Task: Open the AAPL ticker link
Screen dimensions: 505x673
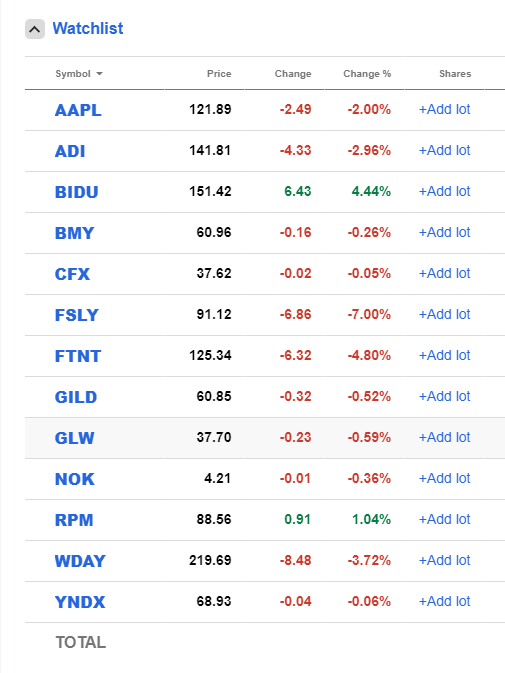Action: click(78, 110)
